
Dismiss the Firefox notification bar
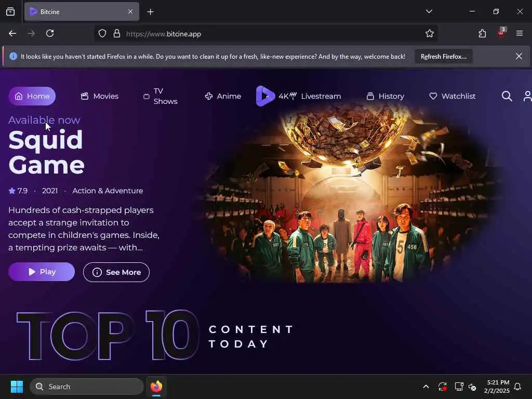519,56
